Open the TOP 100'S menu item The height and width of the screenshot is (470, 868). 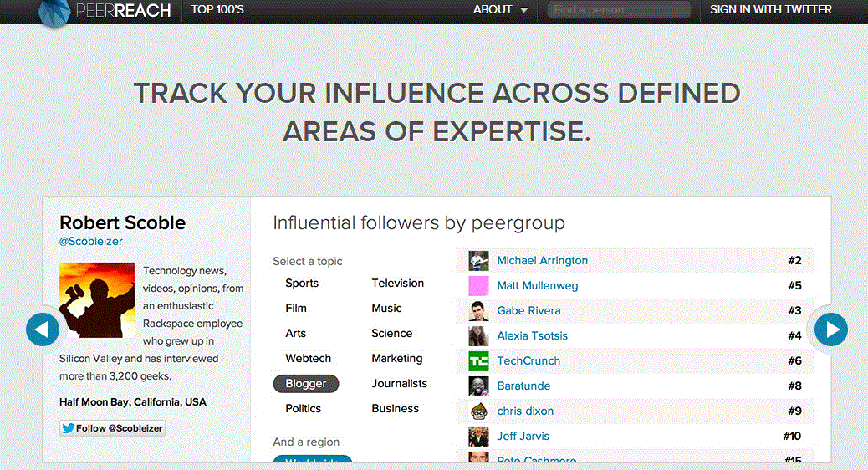pos(217,9)
